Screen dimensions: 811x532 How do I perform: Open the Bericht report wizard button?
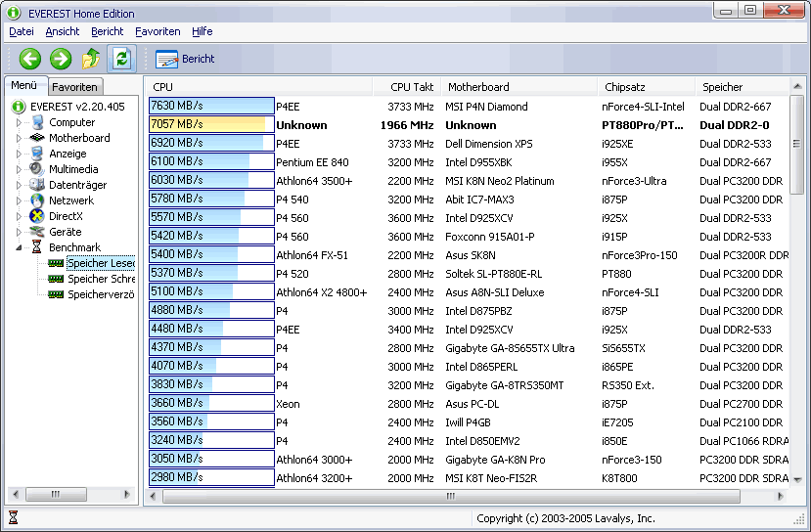point(185,59)
